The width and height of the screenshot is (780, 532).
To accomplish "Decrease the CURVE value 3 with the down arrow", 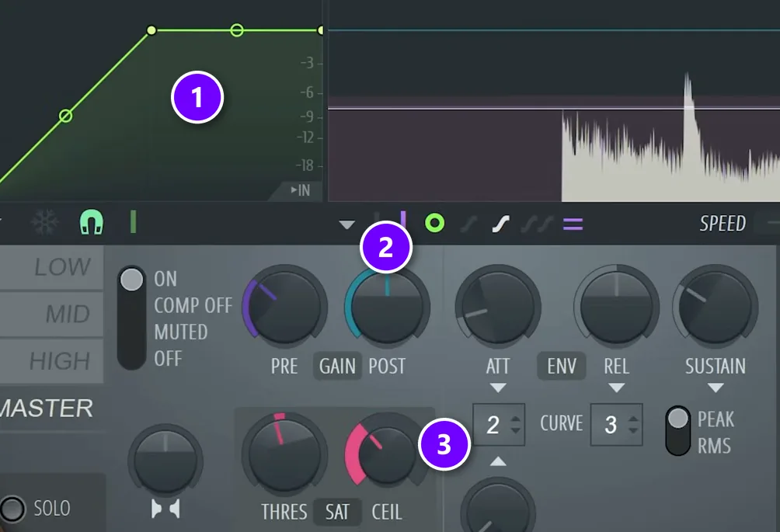I will pos(633,429).
